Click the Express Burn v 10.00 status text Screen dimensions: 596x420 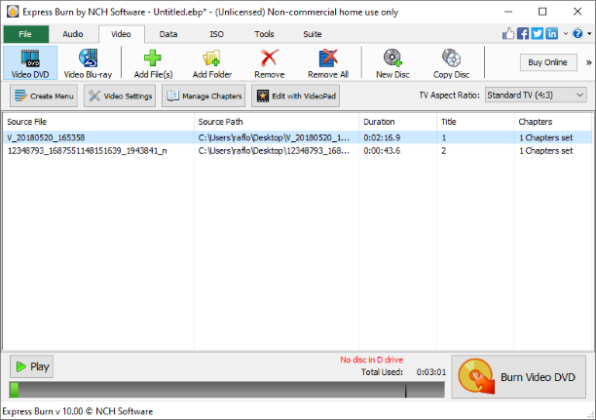pyautogui.click(x=78, y=411)
